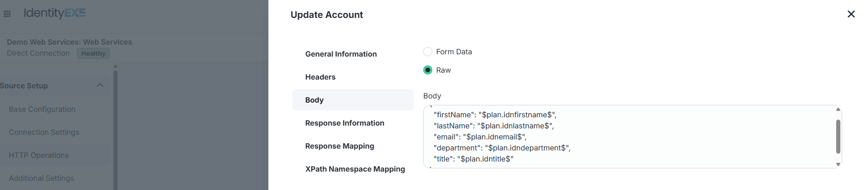Select the Form Data radio button

pos(428,52)
